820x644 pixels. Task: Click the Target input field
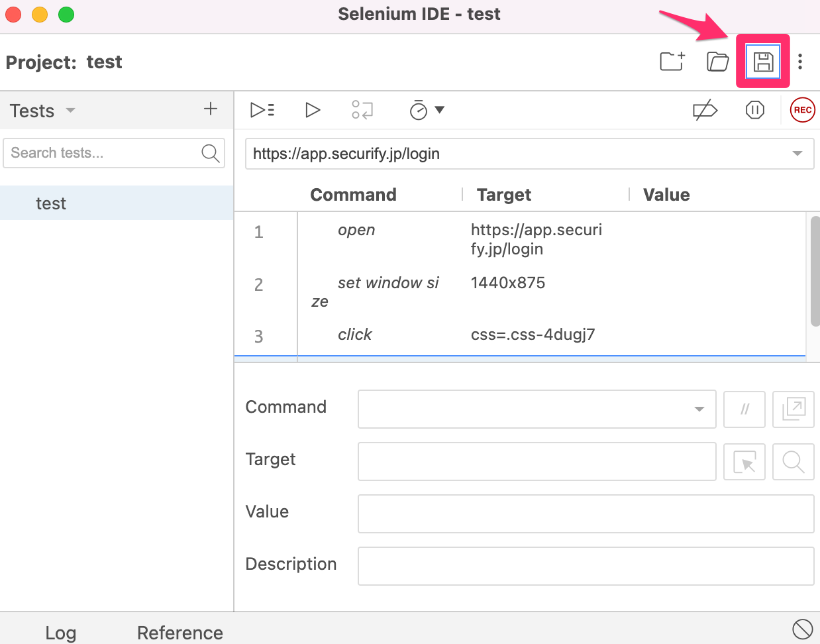(x=537, y=461)
